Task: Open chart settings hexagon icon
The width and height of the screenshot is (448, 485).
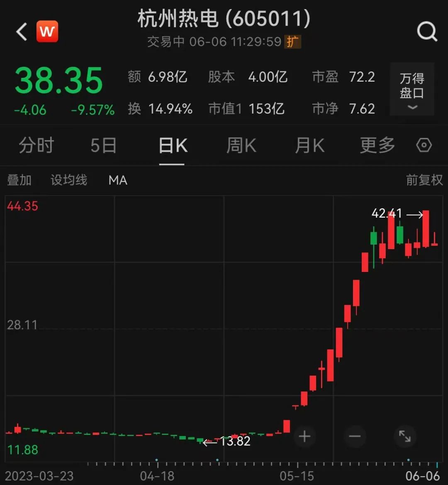Action: pos(424,145)
